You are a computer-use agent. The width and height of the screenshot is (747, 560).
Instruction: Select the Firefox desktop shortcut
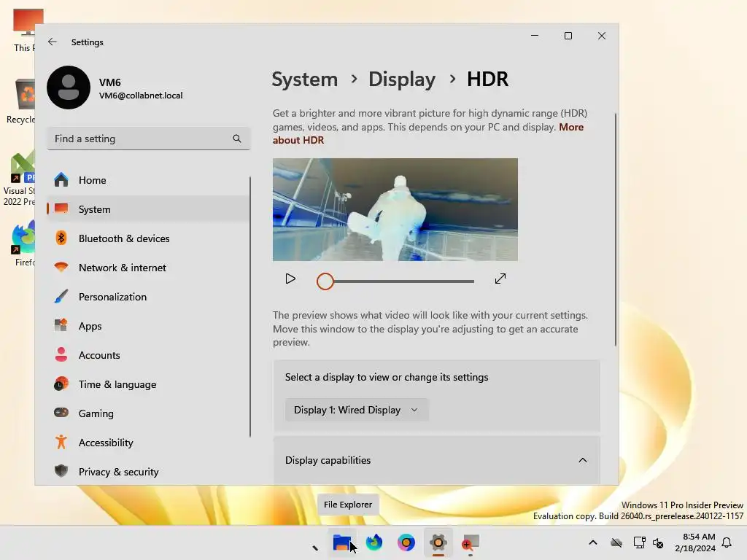tap(23, 243)
